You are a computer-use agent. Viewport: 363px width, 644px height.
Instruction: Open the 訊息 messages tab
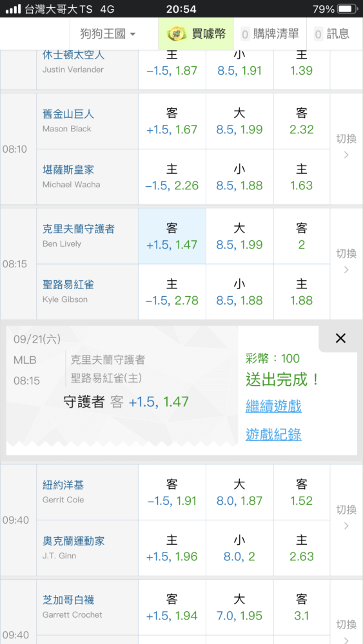click(332, 33)
